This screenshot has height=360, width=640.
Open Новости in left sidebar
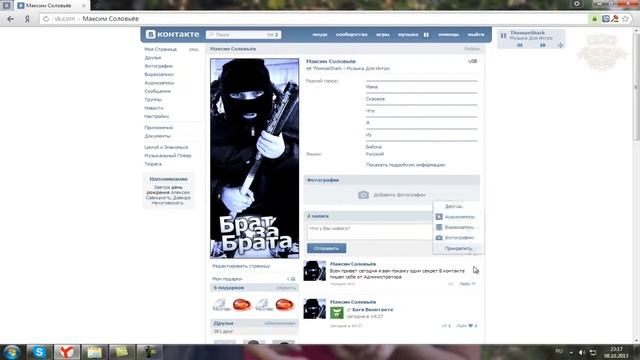click(x=154, y=108)
